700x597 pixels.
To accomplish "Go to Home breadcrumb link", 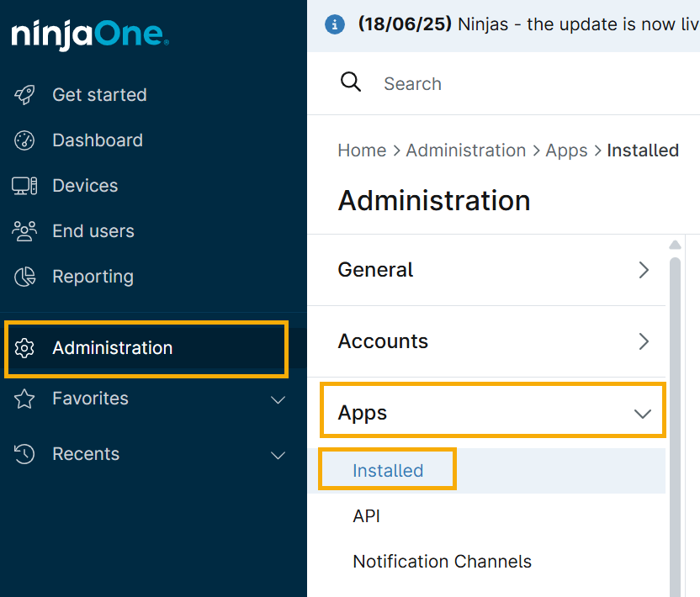I will coord(362,151).
